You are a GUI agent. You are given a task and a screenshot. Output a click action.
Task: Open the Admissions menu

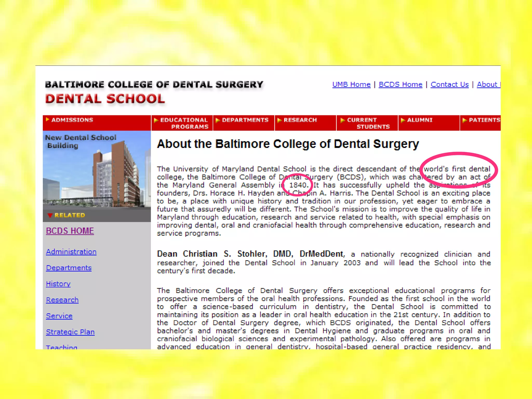click(x=72, y=120)
